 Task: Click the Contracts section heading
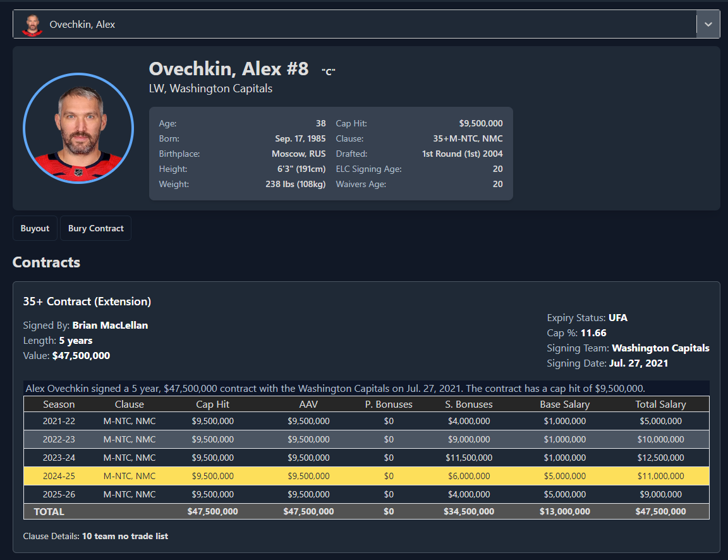46,262
